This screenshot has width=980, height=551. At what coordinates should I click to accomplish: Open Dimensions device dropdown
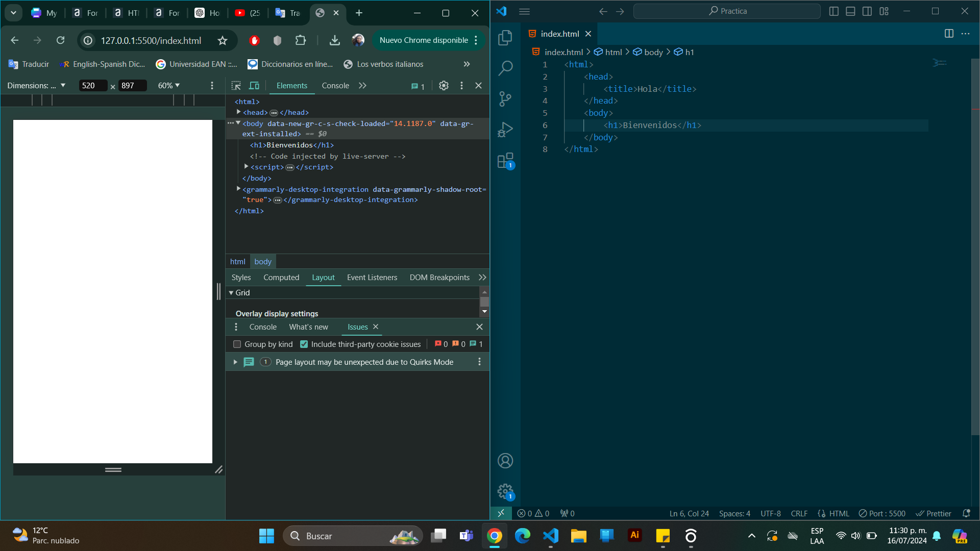37,86
